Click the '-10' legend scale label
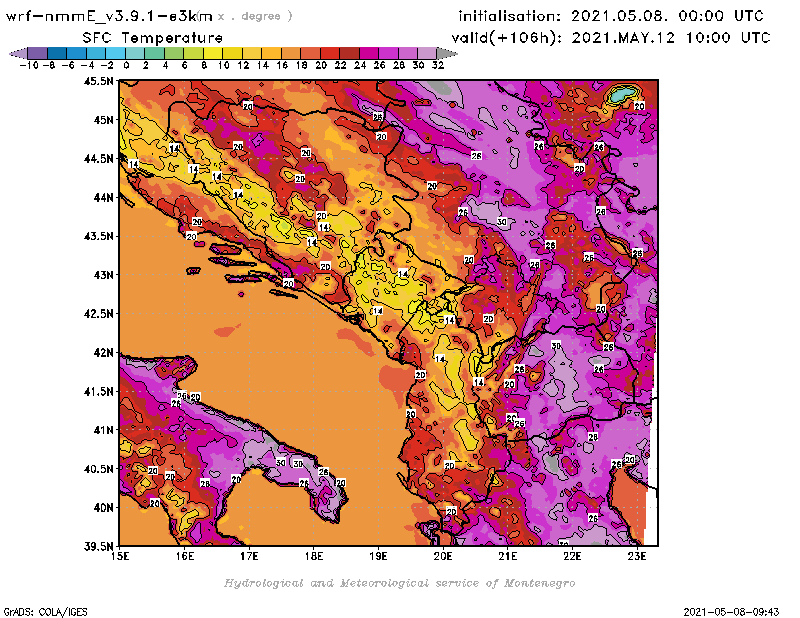 [29, 65]
